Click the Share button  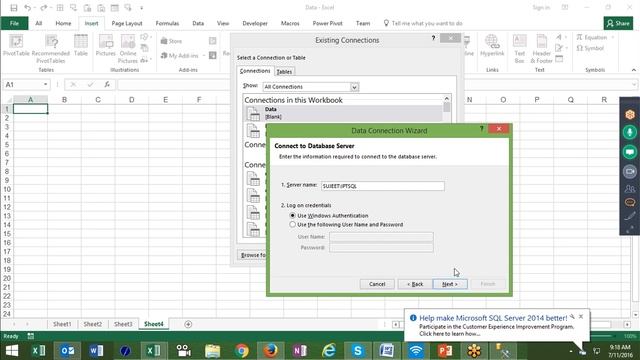[x=618, y=23]
